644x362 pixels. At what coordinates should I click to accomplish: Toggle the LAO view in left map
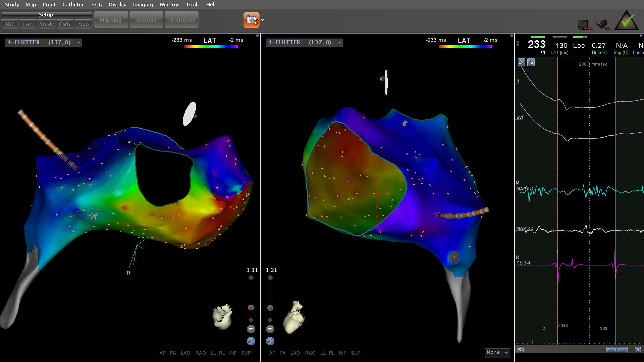pos(185,353)
